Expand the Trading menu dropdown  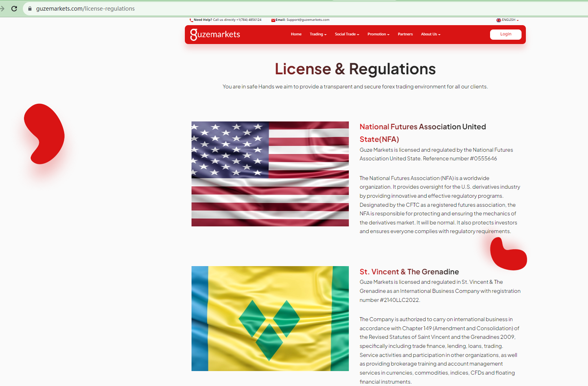point(318,34)
